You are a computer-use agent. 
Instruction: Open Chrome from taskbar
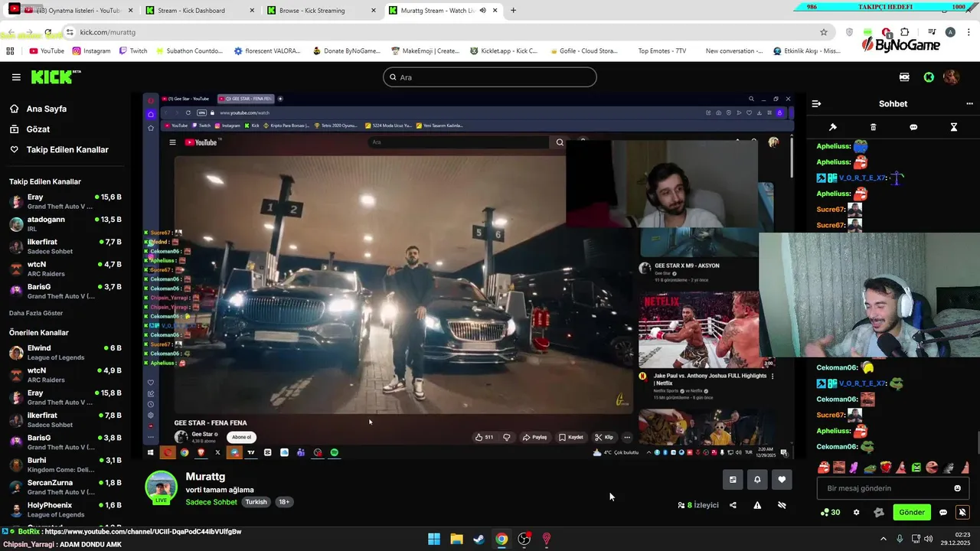(x=501, y=539)
